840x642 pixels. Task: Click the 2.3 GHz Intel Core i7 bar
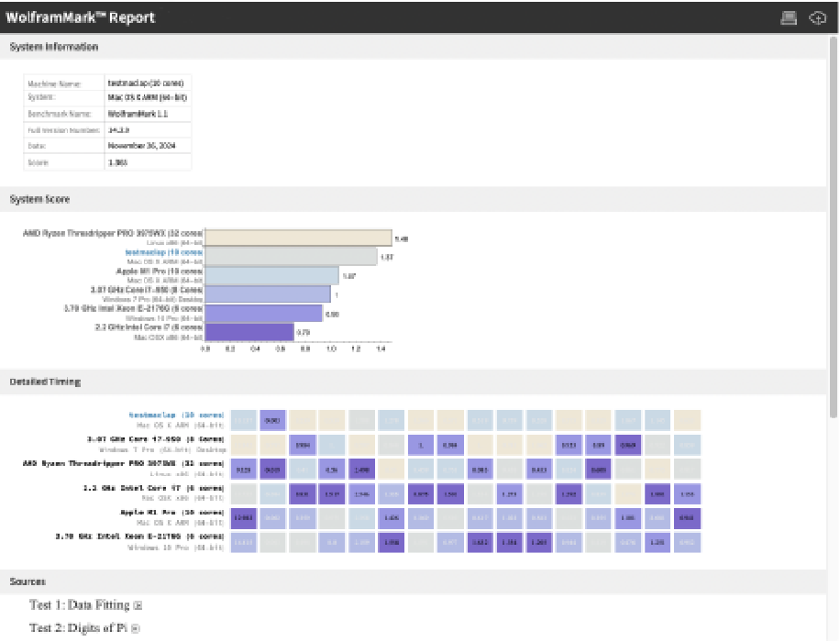tap(249, 332)
